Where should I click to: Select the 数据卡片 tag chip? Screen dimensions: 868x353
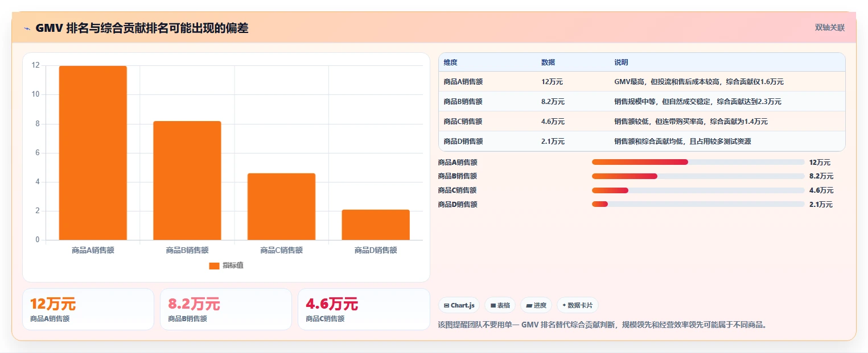point(577,305)
